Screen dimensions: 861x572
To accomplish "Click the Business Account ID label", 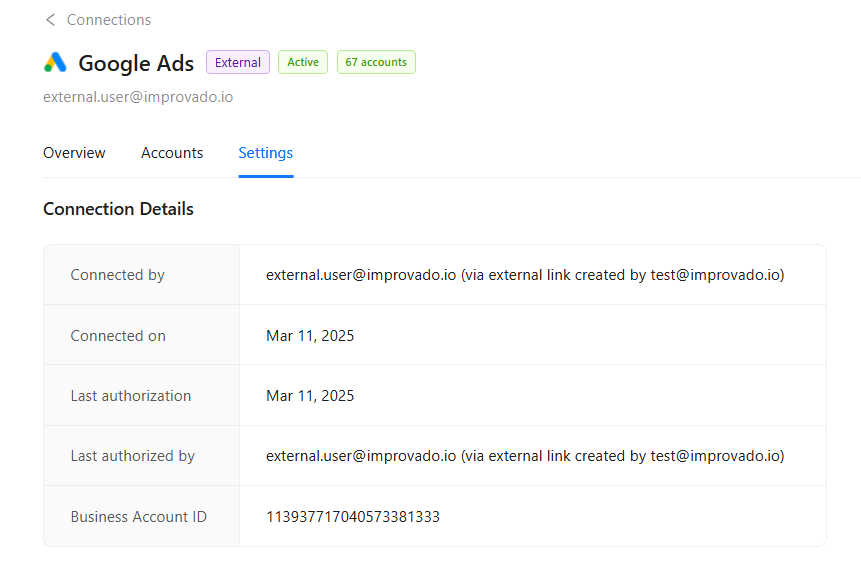I will [138, 517].
